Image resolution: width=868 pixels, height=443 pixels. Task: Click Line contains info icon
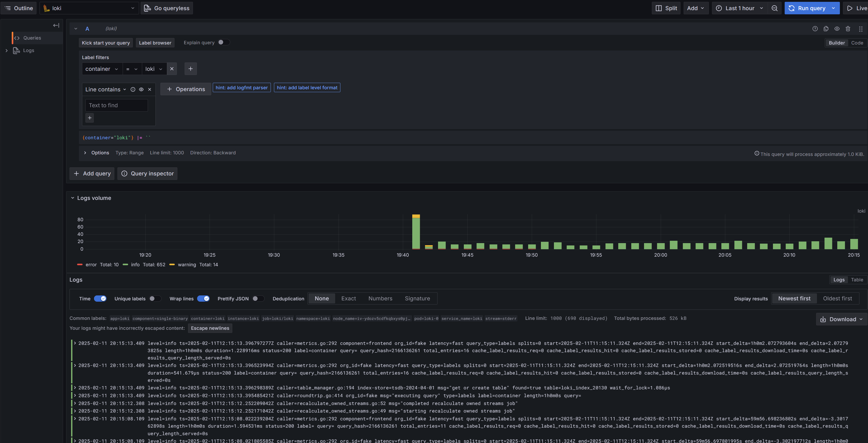(x=133, y=89)
